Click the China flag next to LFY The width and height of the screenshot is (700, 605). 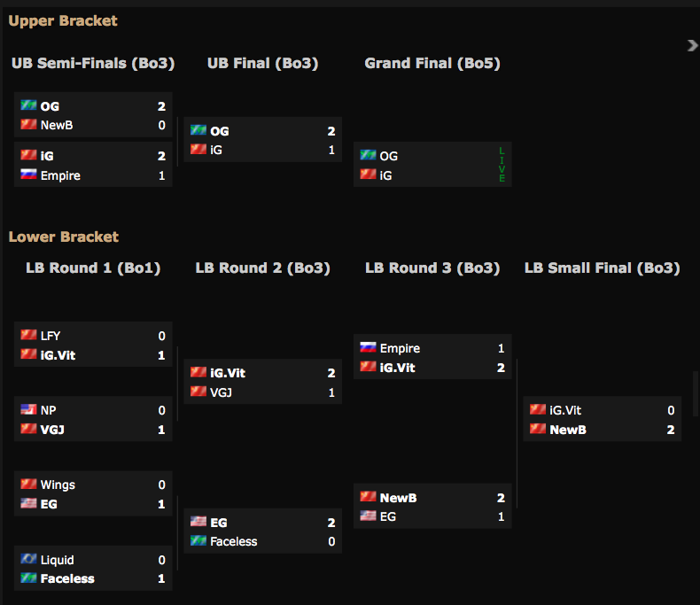click(28, 335)
